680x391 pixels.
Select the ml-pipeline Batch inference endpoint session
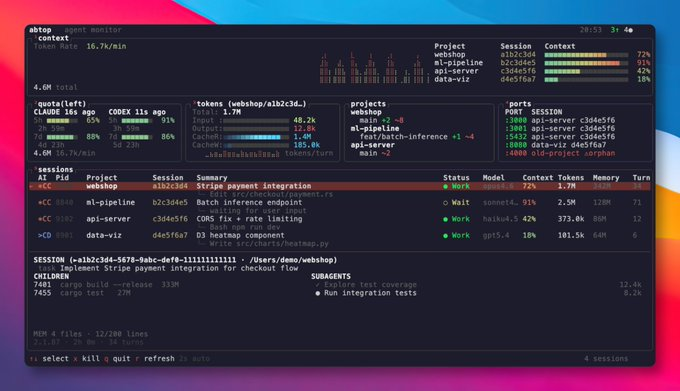340,202
